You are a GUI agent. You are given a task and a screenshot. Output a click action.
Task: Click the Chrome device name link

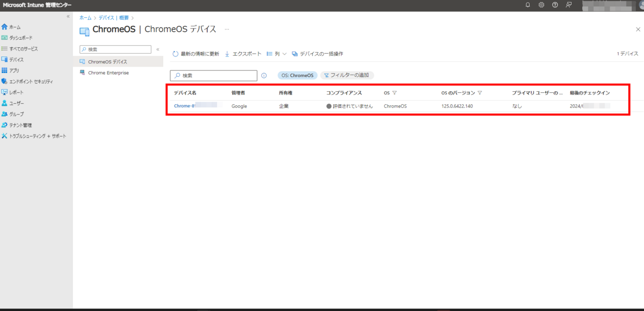(x=185, y=106)
